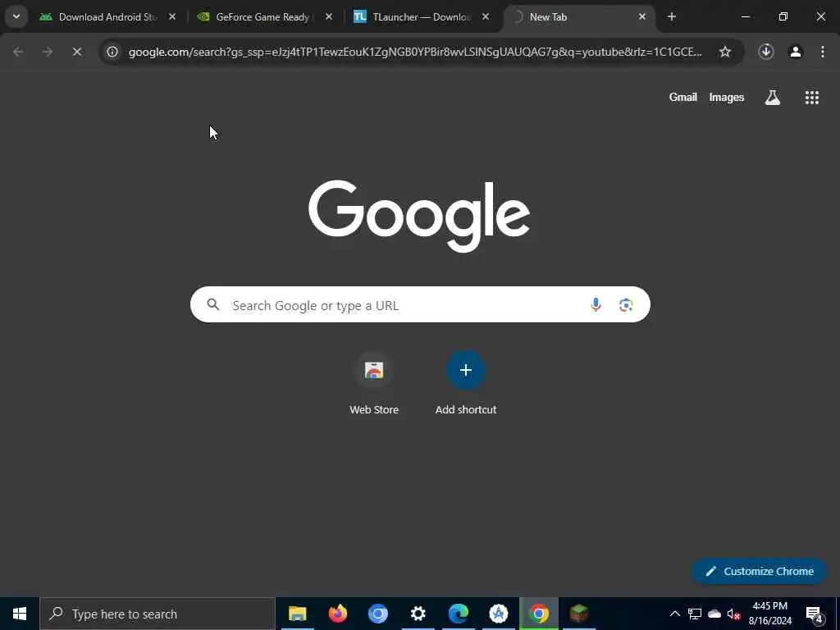
Task: Launch Microsoft Edge from taskbar
Action: coord(458,614)
